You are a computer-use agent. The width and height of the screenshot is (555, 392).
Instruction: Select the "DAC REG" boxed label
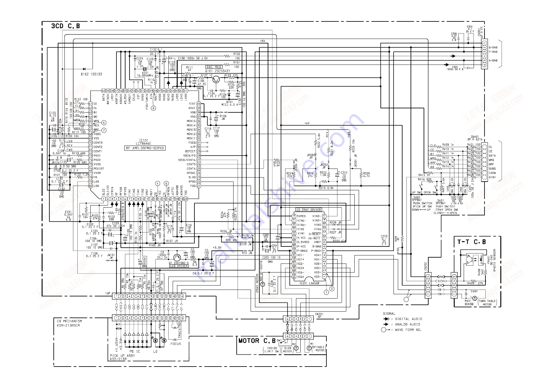pyautogui.click(x=214, y=67)
